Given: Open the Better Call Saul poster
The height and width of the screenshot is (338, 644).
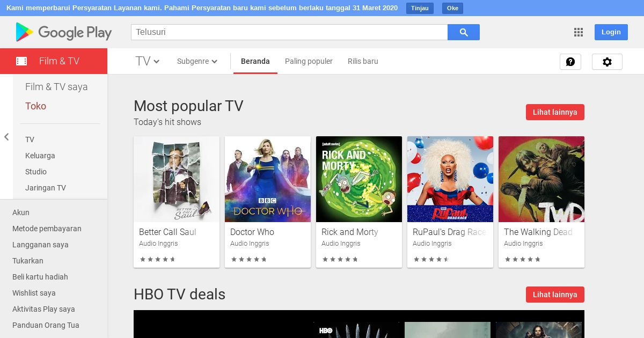Looking at the screenshot, I should coord(177,179).
